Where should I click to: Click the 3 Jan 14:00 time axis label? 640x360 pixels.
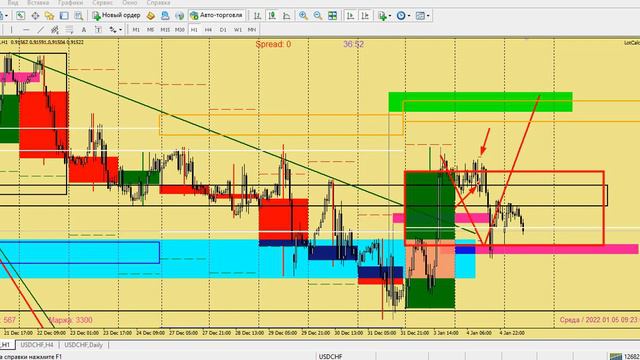pos(445,333)
